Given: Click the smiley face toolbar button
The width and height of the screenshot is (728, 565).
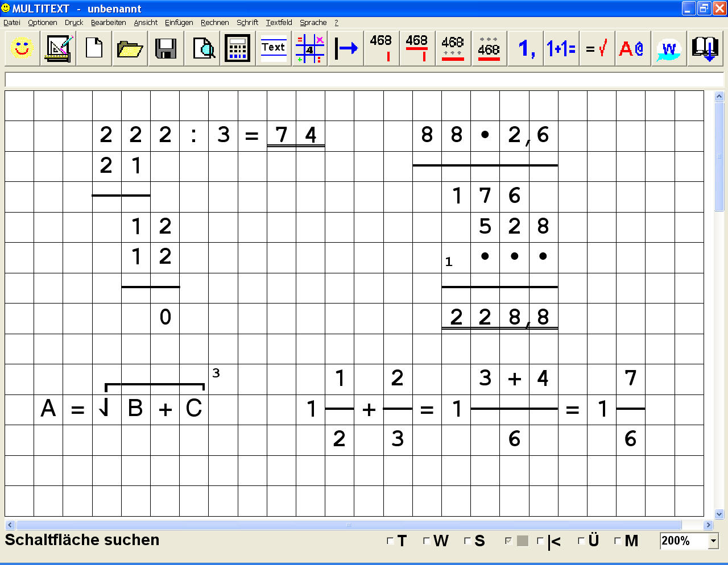Looking at the screenshot, I should (x=22, y=48).
